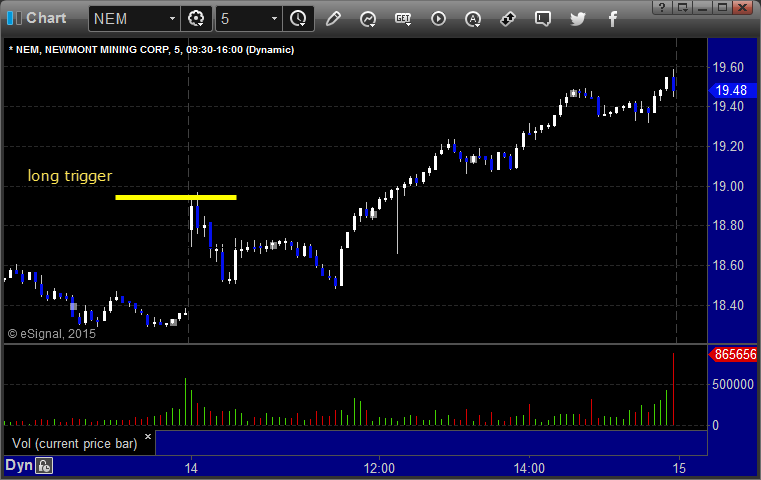Click the date label 15 on time axis

pyautogui.click(x=679, y=468)
